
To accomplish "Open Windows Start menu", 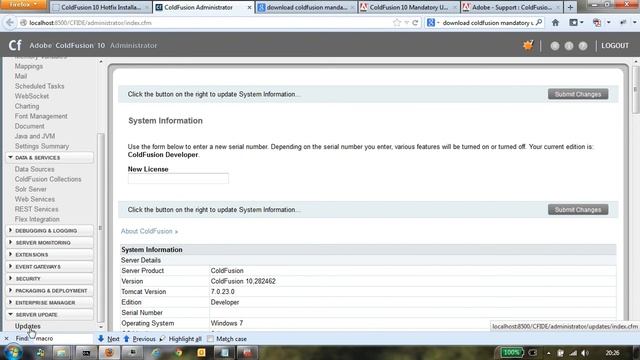I will tap(13, 352).
